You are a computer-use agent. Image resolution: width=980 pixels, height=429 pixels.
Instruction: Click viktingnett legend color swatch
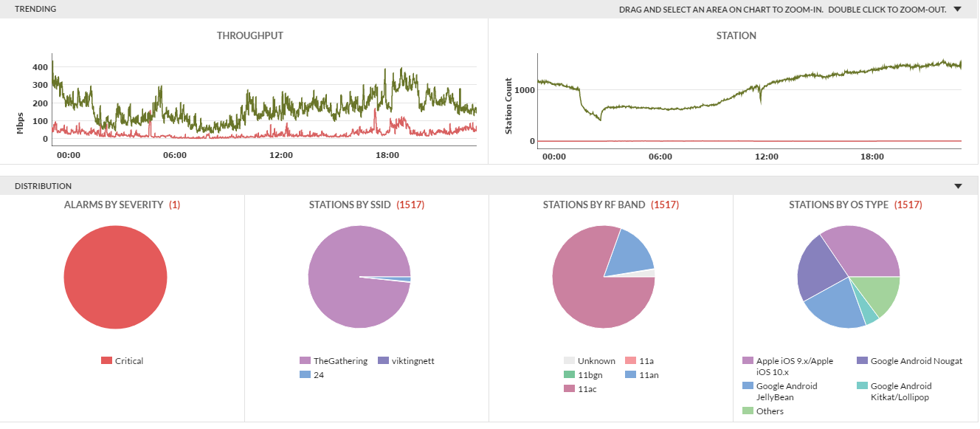[383, 361]
